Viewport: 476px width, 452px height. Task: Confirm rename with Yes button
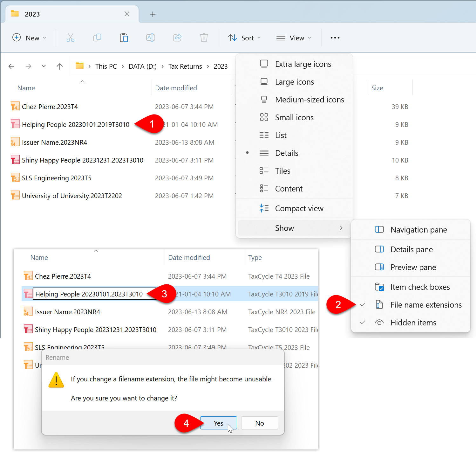(219, 423)
